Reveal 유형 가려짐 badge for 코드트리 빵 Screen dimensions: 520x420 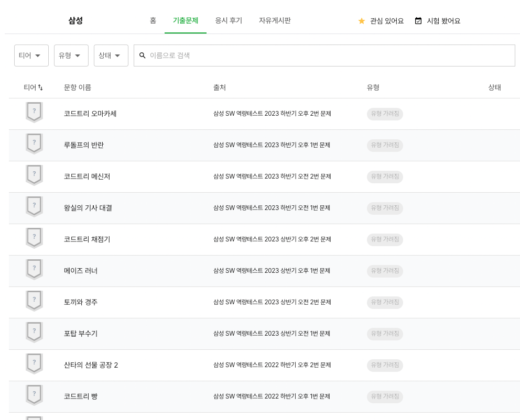click(385, 396)
